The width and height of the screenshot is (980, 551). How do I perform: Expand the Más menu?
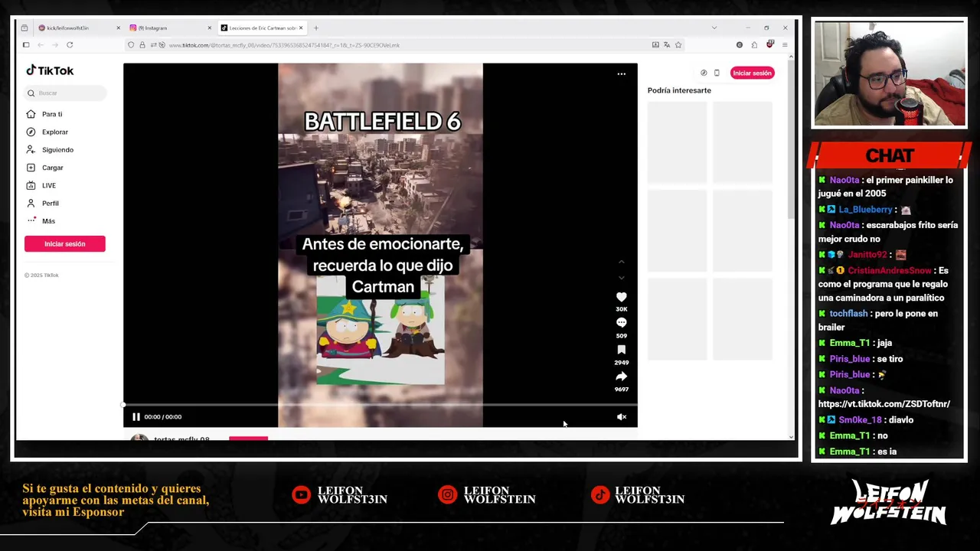pos(41,221)
